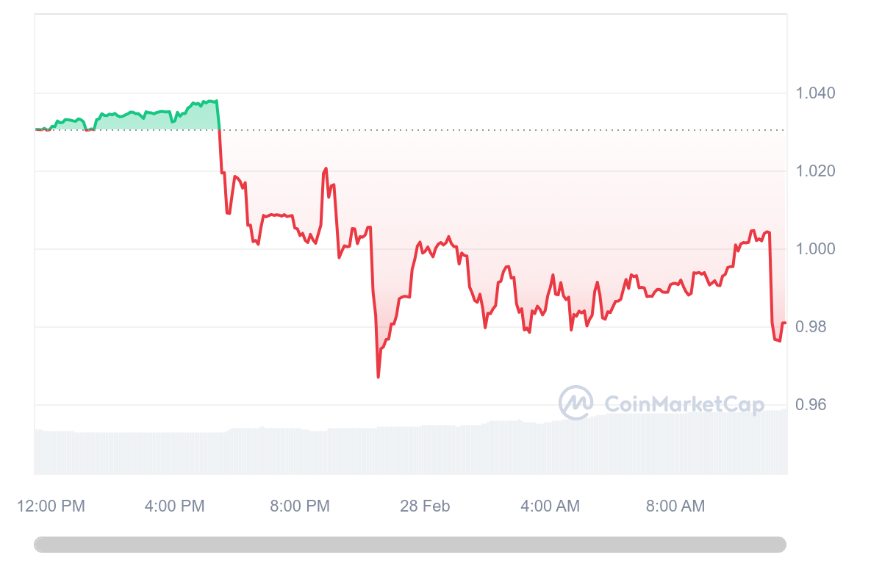882x588 pixels.
Task: Click the green line peak before drop
Action: pyautogui.click(x=215, y=101)
